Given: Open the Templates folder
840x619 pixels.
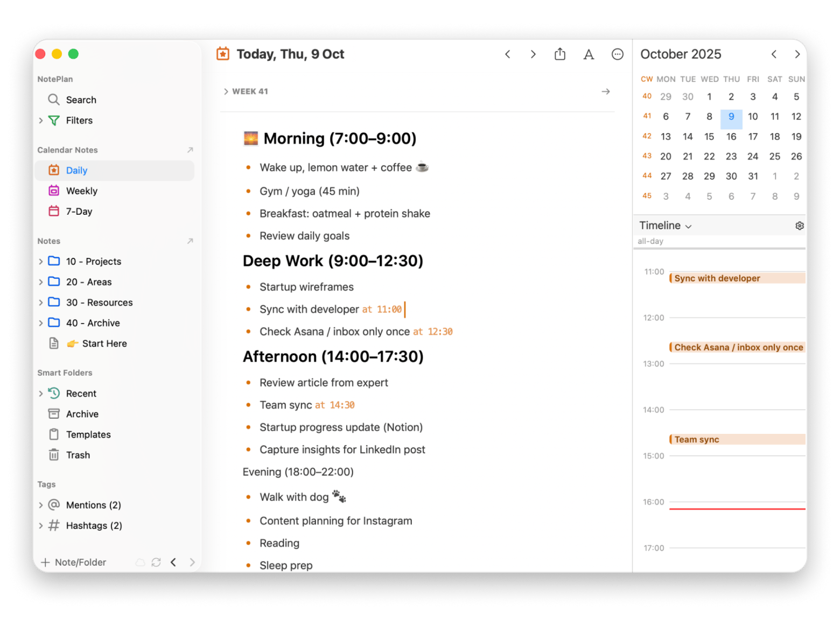Looking at the screenshot, I should click(x=88, y=434).
